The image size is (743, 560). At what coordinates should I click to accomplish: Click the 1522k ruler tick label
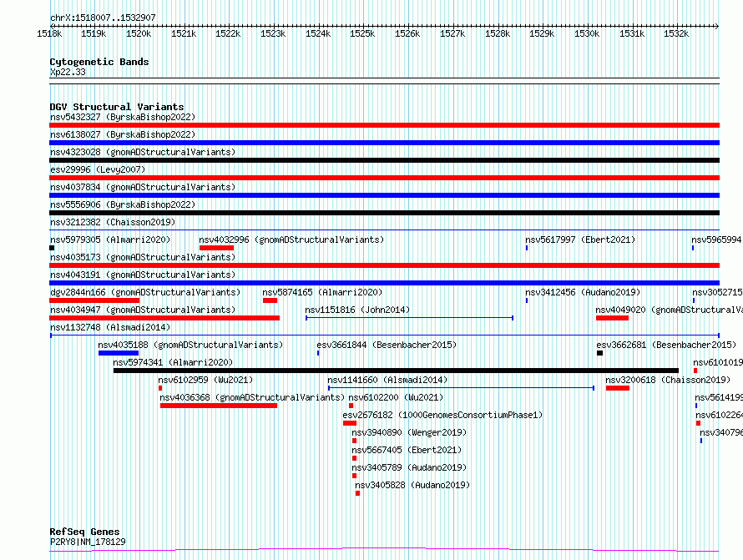pyautogui.click(x=228, y=33)
